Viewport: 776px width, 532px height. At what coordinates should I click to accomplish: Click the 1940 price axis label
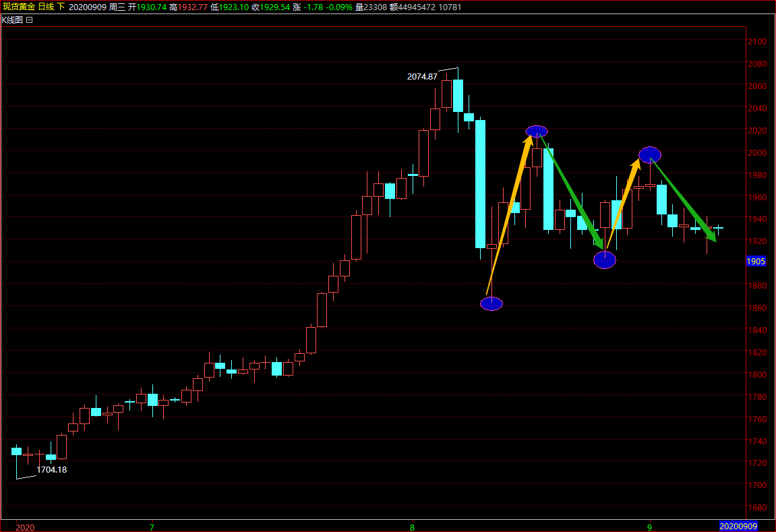coord(757,218)
